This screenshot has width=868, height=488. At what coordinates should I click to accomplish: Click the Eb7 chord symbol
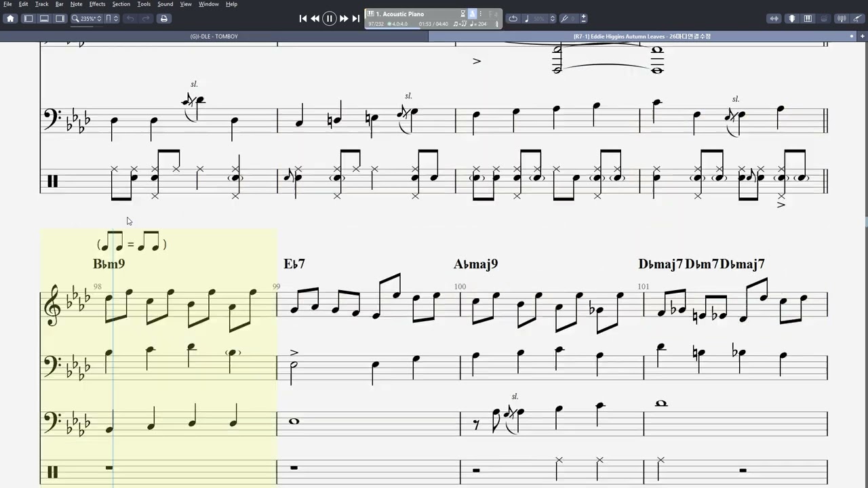tap(294, 264)
